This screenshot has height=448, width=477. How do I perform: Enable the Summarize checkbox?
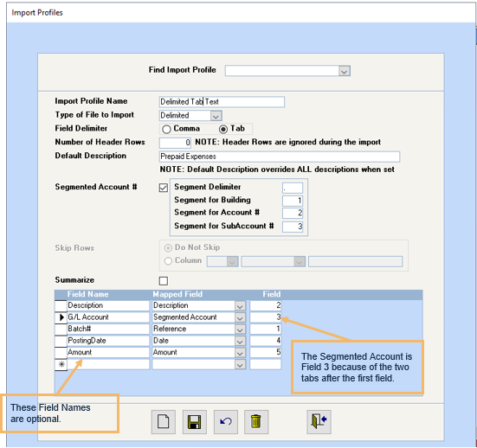164,281
